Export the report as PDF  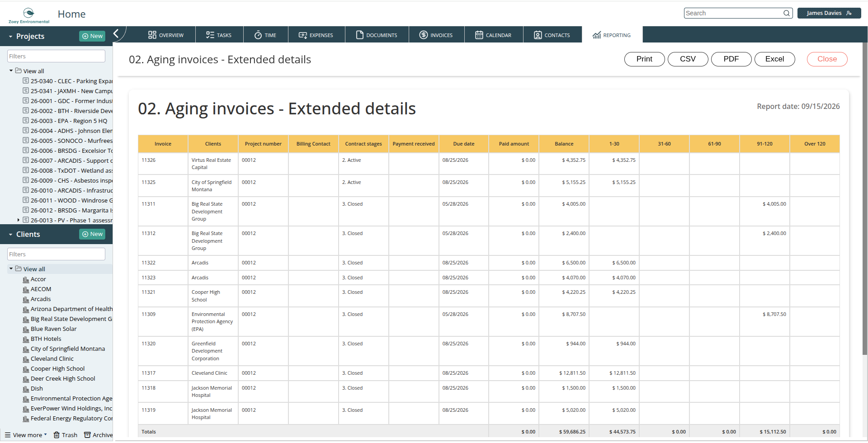click(x=731, y=59)
